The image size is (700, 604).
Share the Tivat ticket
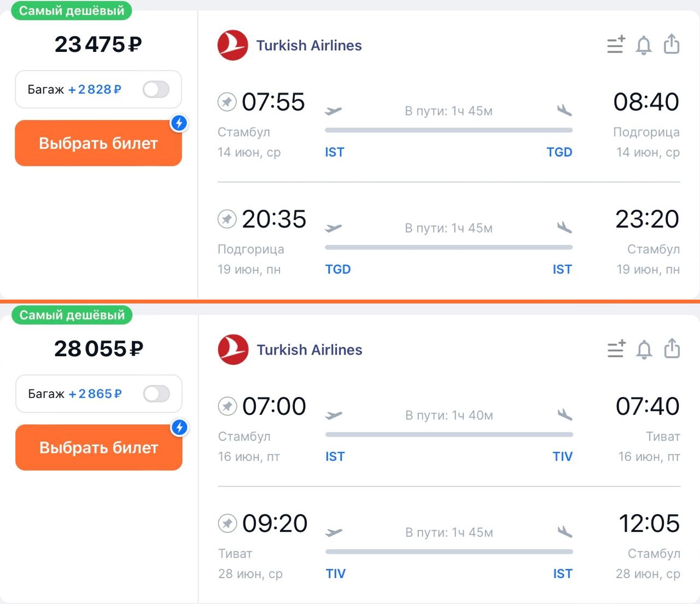(x=672, y=349)
